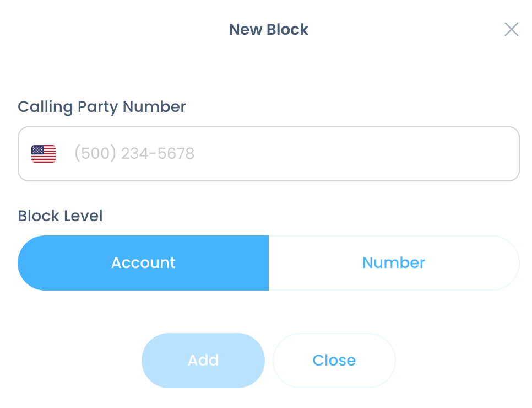
Task: Select the American flag icon in phone field
Action: point(44,154)
